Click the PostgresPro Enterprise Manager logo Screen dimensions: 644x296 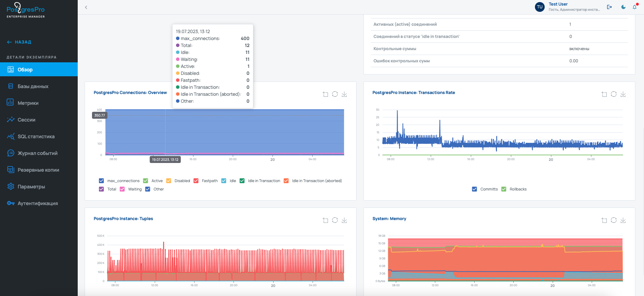(x=26, y=10)
